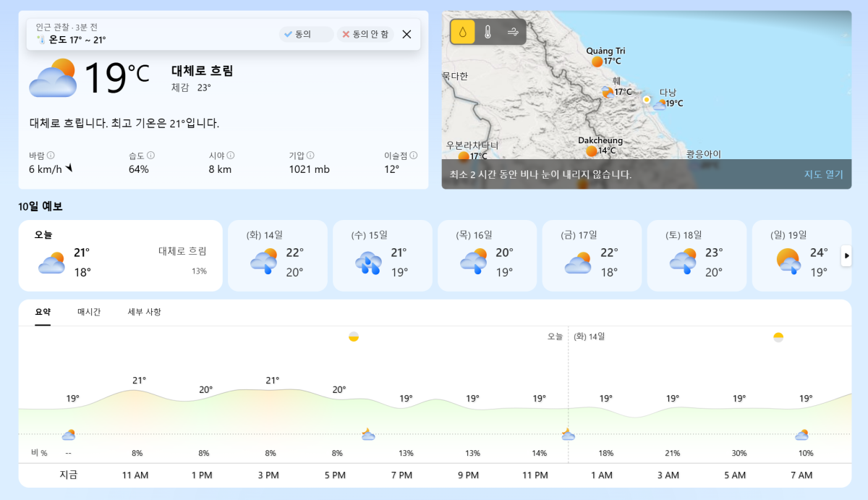The width and height of the screenshot is (868, 500).
Task: Select the precipitation map layer icon
Action: tap(463, 32)
